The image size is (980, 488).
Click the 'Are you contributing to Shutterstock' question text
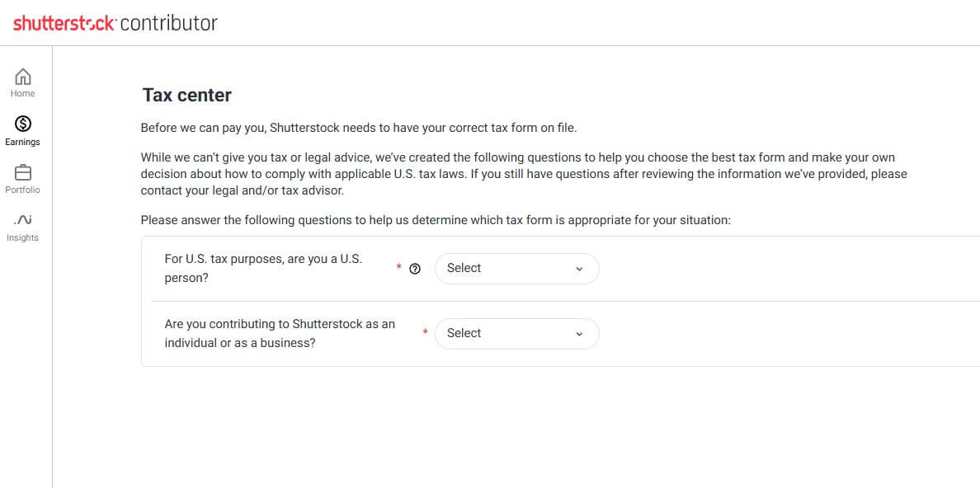coord(280,334)
